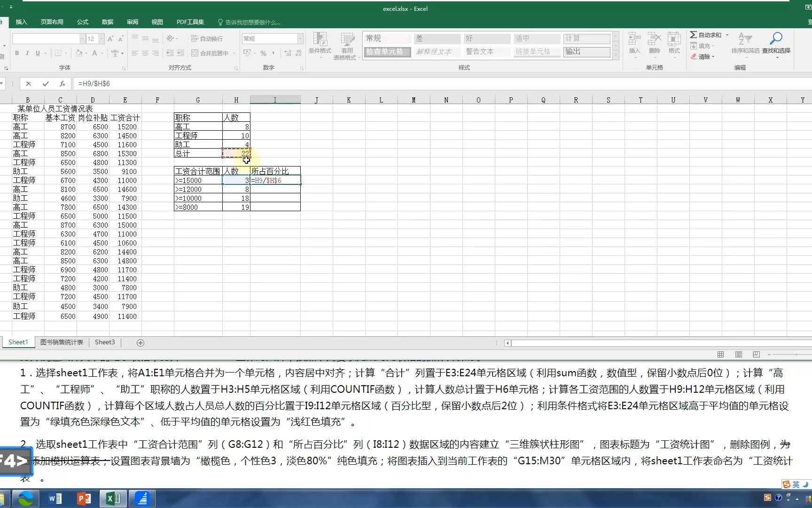This screenshot has height=508, width=812.
Task: Click the middle align icon
Action: coord(145,39)
